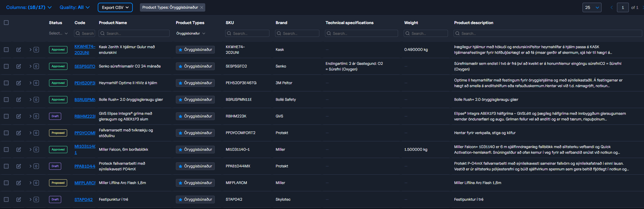Screen dimensions: 644x209
Task: Open editor for Fallvarnarsett row
Action: coord(19,133)
